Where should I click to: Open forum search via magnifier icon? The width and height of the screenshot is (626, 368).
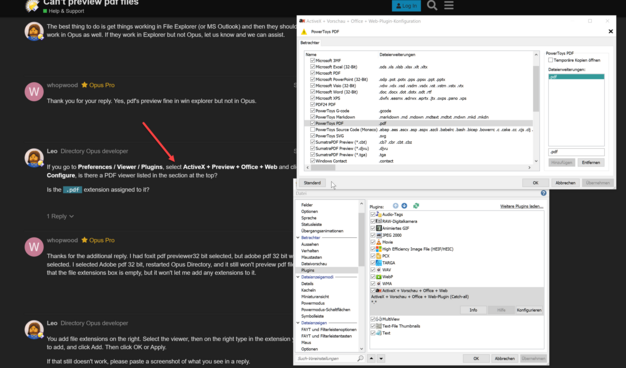click(432, 5)
